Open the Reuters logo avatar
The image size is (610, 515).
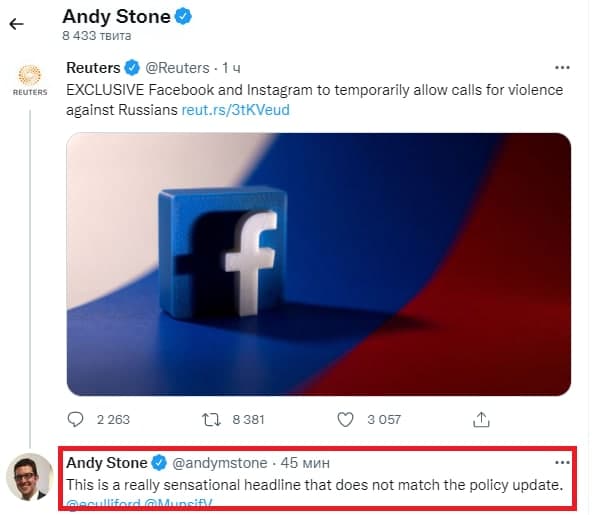29,79
